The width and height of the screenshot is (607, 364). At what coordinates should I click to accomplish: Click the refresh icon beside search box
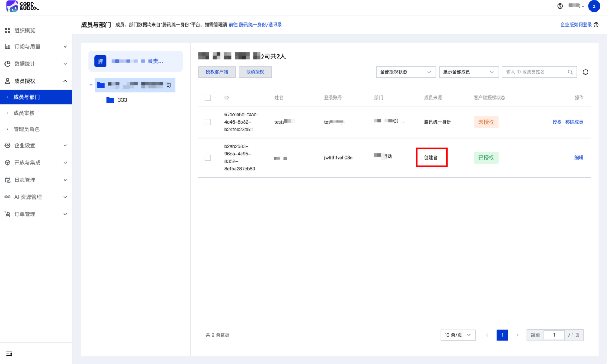585,72
